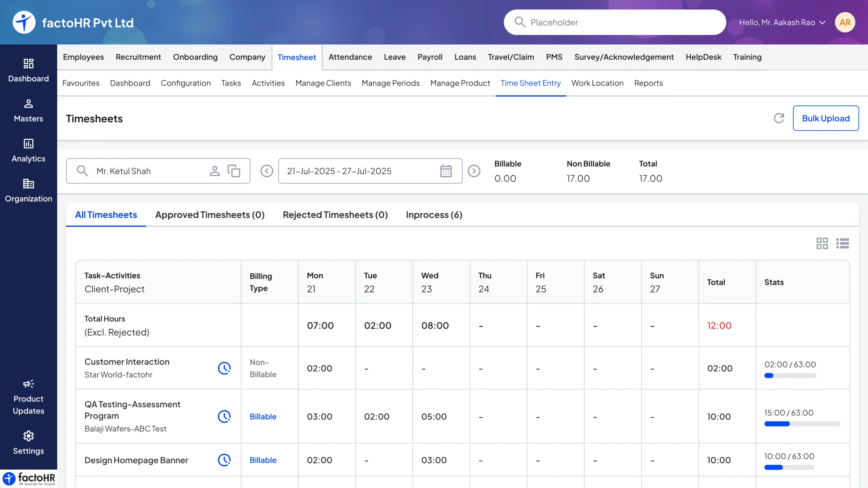Open Masters in the sidebar

click(28, 111)
